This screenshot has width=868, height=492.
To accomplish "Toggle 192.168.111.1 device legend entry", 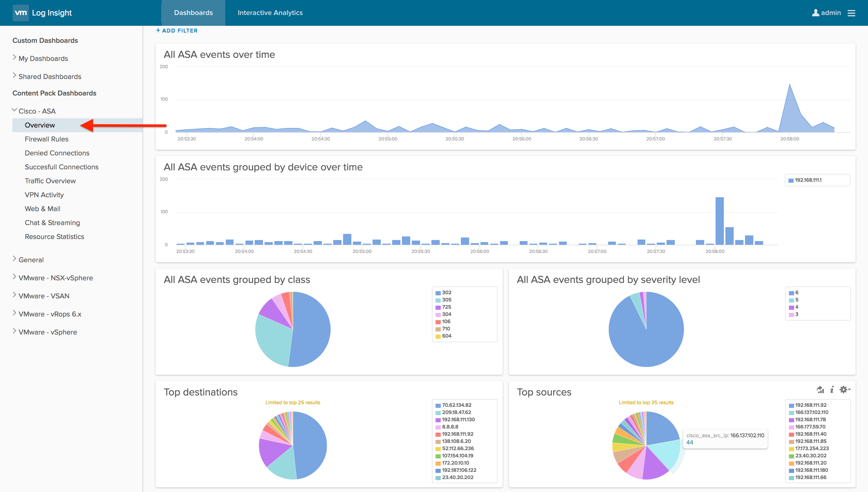I will [x=808, y=180].
